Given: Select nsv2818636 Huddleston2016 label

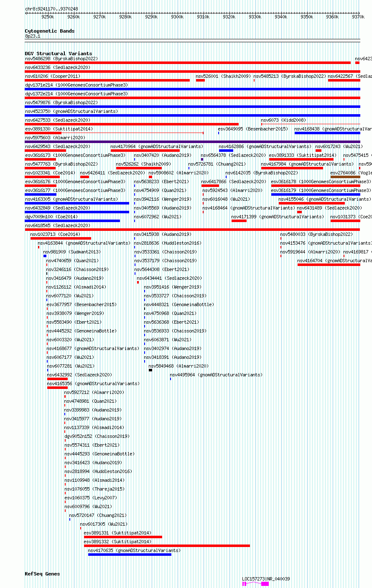Looking at the screenshot, I should (168, 243).
